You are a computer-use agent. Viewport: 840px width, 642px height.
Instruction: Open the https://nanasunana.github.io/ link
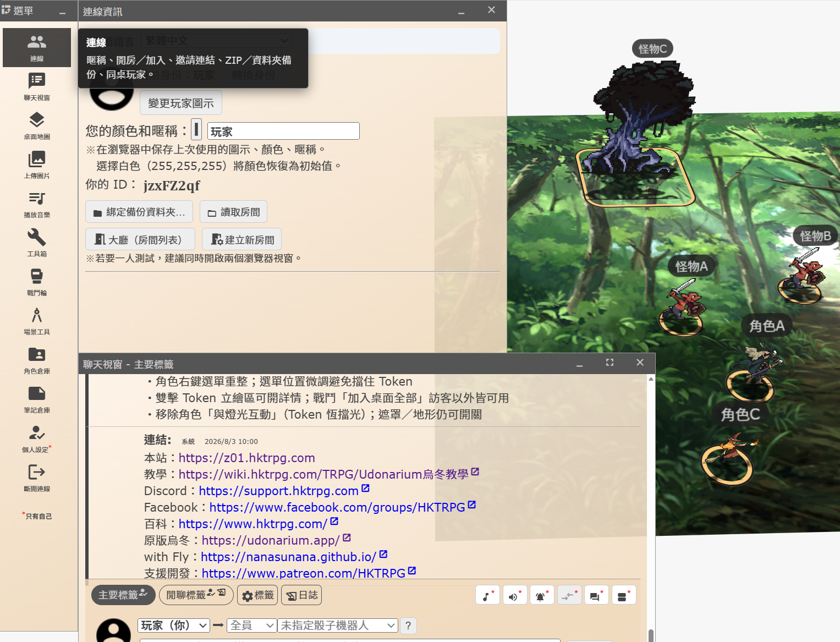[x=288, y=557]
